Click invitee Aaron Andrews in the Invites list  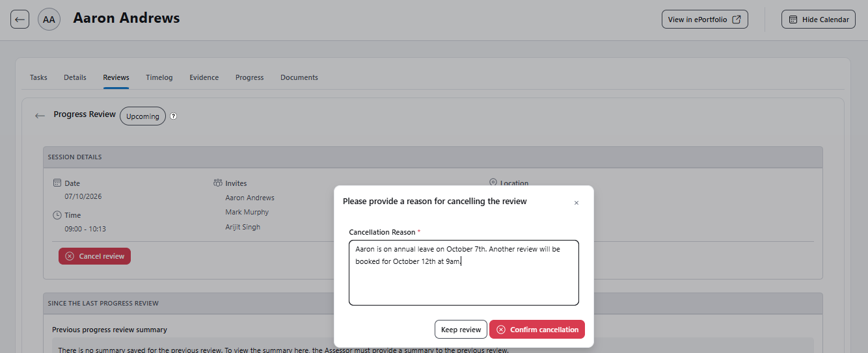(250, 198)
